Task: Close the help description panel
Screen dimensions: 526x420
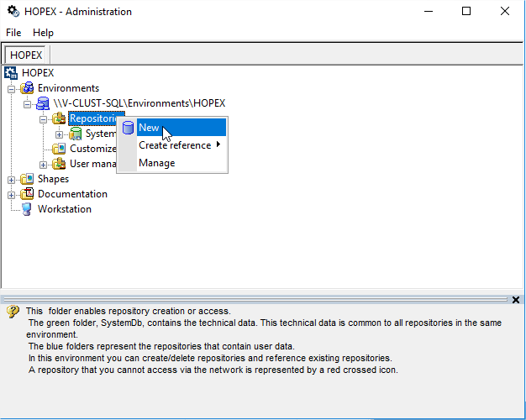Action: pos(516,300)
